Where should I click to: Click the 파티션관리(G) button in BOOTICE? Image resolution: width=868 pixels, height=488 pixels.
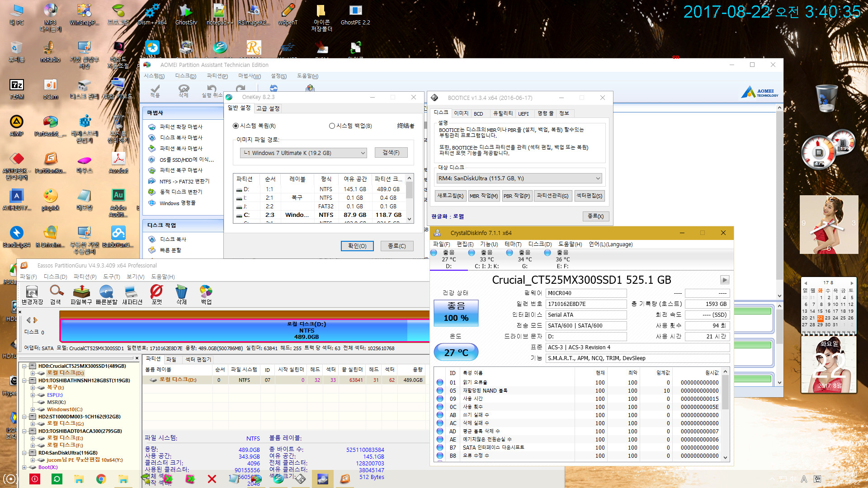click(x=552, y=196)
